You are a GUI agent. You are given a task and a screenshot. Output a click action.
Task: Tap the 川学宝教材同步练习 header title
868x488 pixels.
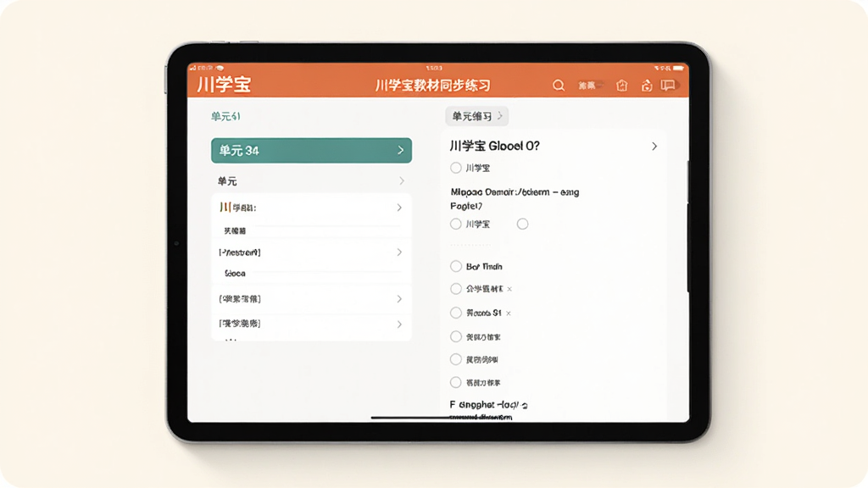coord(432,86)
